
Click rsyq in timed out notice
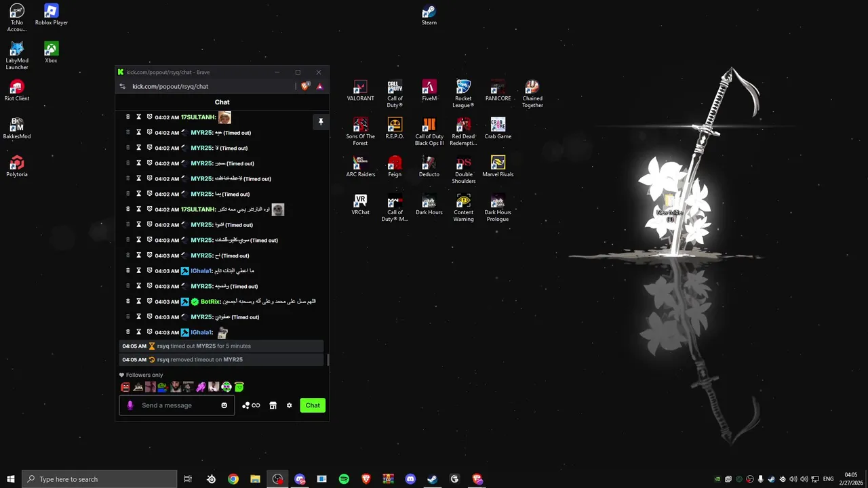pos(163,346)
